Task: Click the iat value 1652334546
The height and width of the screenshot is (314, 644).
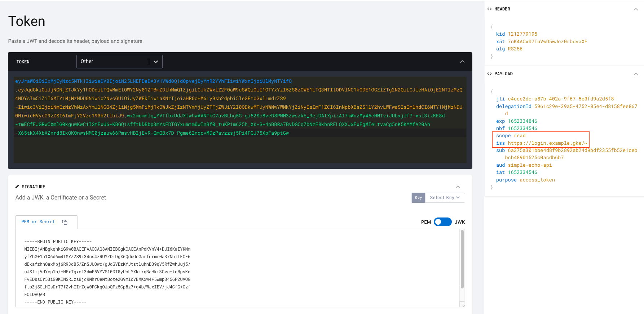Action: point(522,172)
